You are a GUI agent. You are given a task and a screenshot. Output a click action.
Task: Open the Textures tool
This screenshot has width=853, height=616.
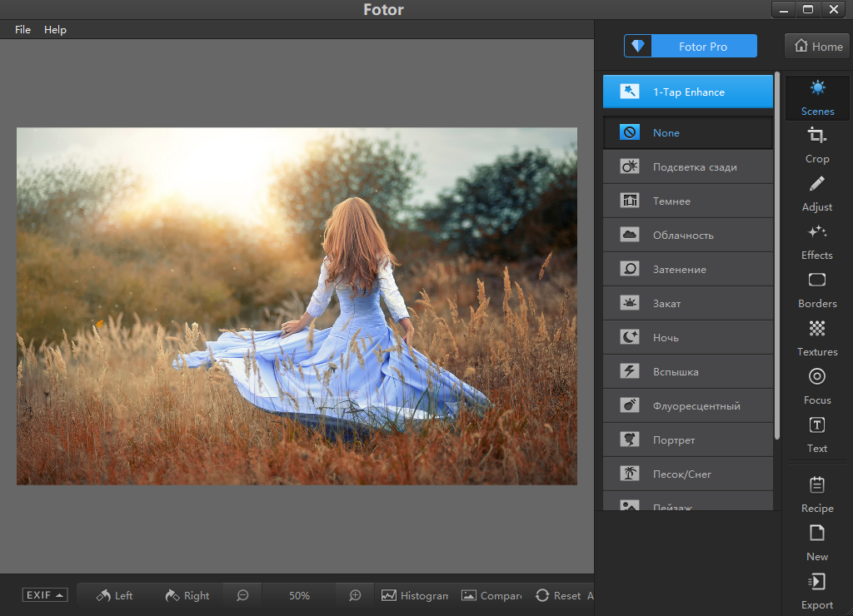817,338
